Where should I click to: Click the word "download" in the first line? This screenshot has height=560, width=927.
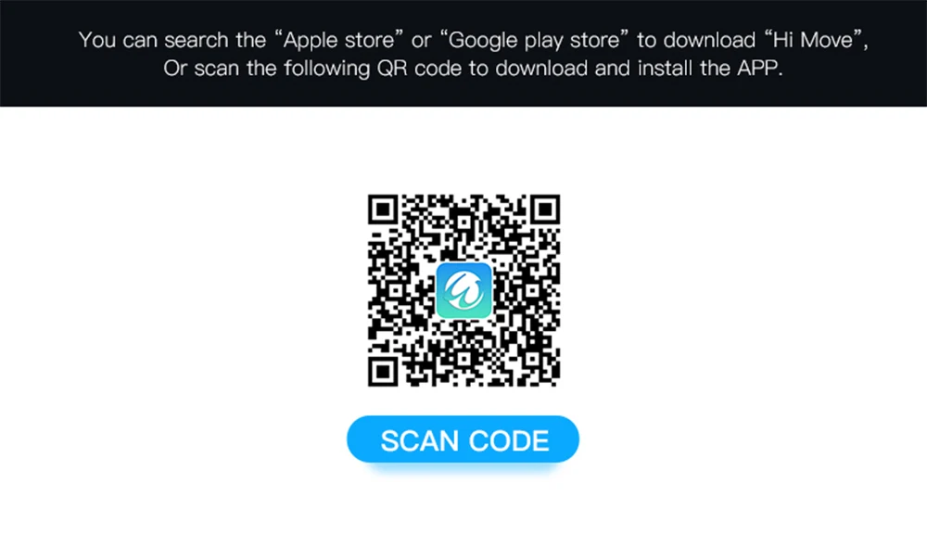pyautogui.click(x=709, y=40)
